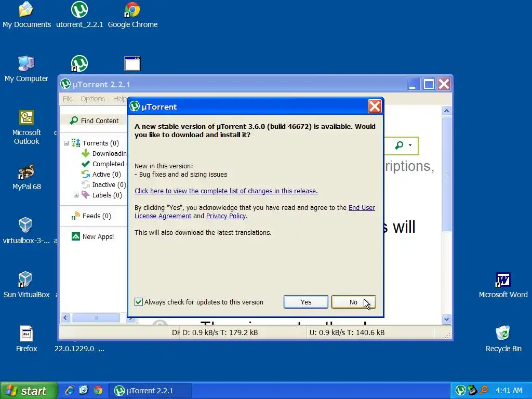The image size is (532, 399).
Task: Open the Recycle Bin
Action: [503, 339]
